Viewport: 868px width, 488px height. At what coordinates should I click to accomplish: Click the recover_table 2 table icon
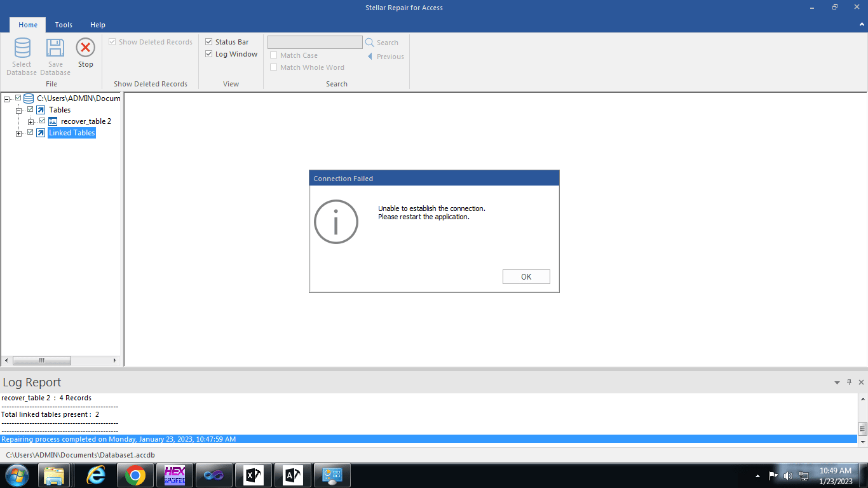(53, 121)
